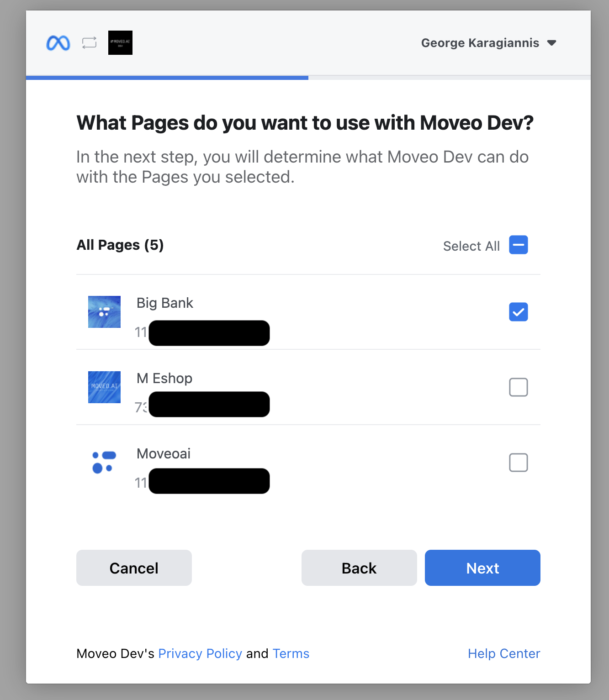
Task: Toggle the Select All checkbox
Action: 518,245
